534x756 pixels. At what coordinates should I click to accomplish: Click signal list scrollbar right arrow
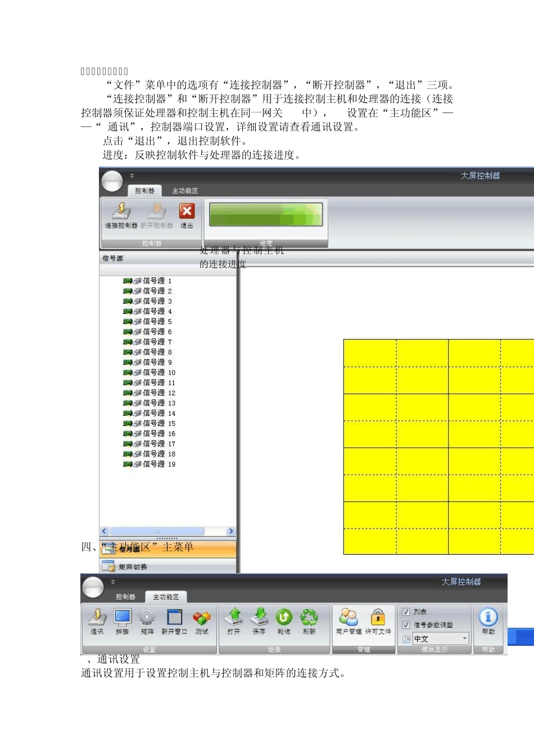pos(230,531)
